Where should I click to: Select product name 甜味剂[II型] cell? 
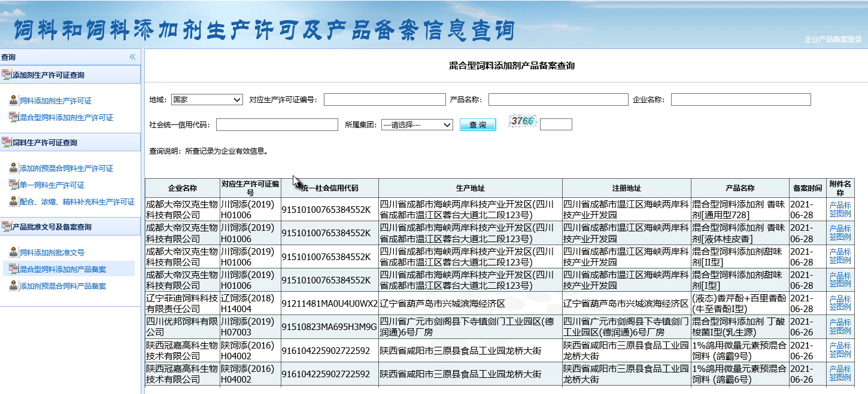click(x=740, y=256)
